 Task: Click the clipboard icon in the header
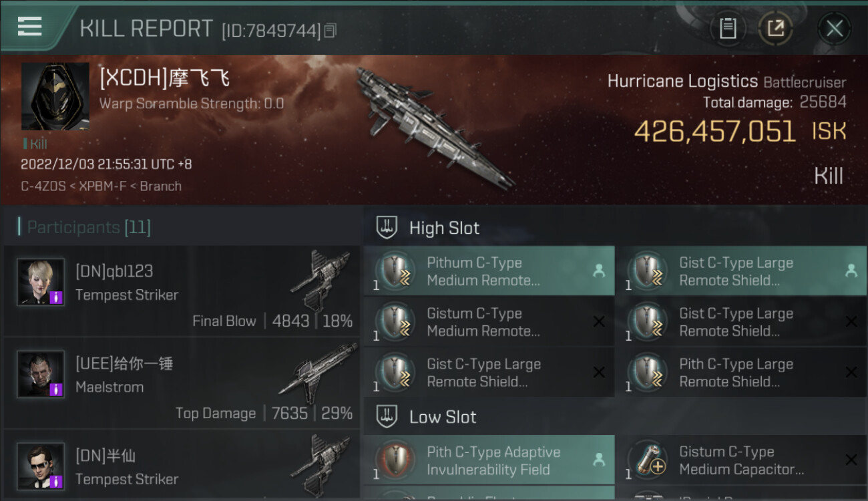point(728,28)
